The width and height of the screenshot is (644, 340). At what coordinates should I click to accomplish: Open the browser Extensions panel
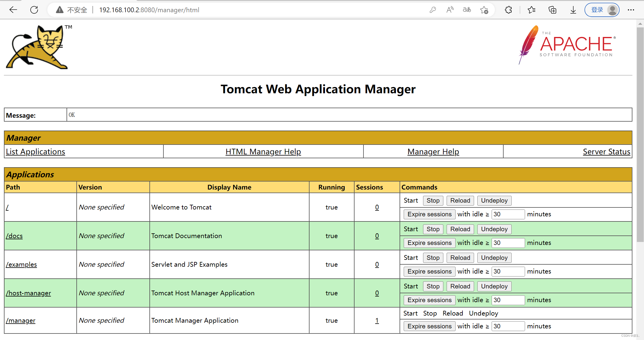[x=508, y=10]
